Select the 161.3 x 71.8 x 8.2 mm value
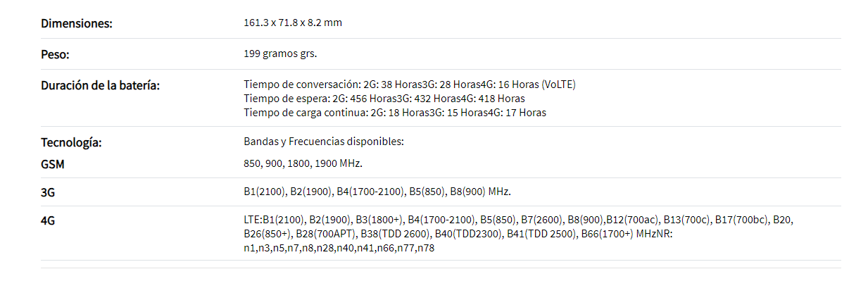This screenshot has height=281, width=868. tap(293, 23)
